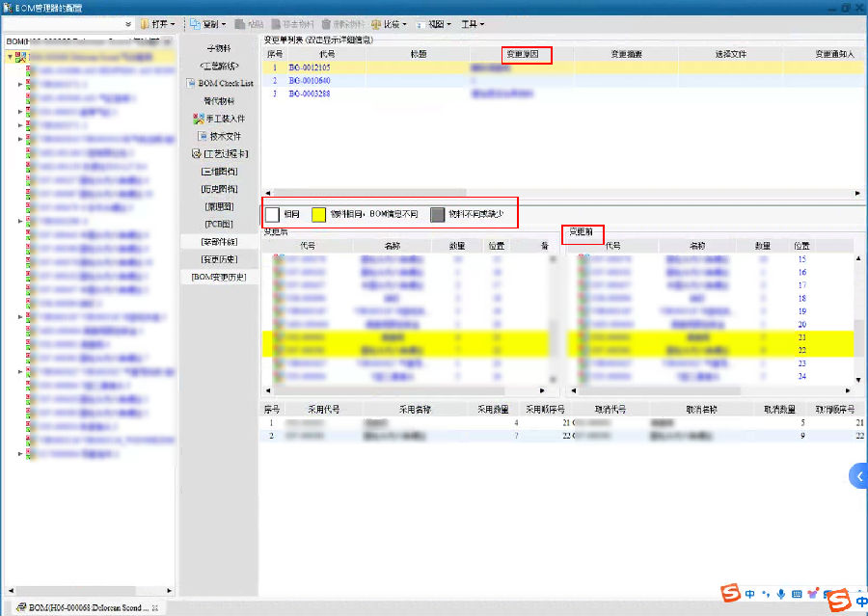Open change order BG-0012105
The width and height of the screenshot is (868, 616).
[309, 67]
